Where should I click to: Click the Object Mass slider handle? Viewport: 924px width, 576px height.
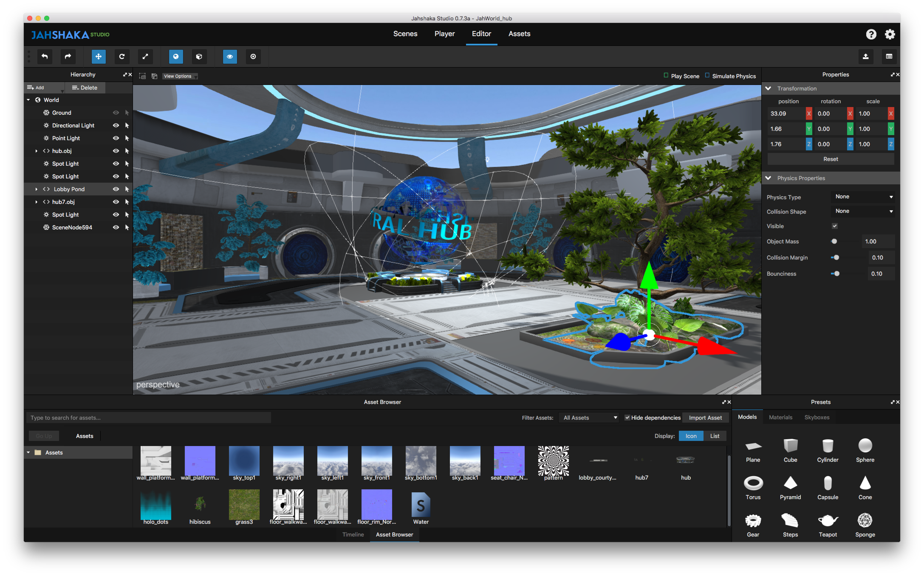tap(834, 241)
